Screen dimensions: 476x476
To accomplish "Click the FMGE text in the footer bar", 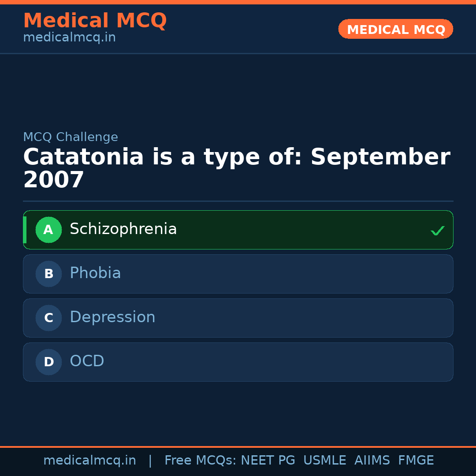I will point(416,460).
